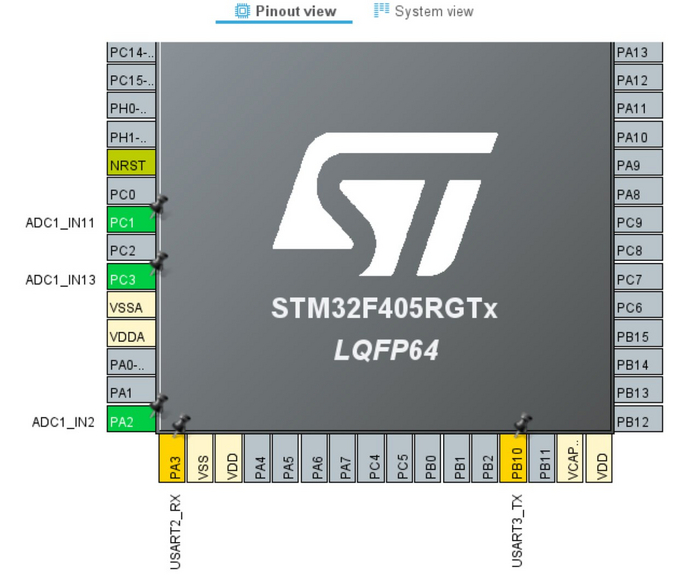Select the VSSA power pin
The width and height of the screenshot is (700, 587).
click(x=131, y=307)
